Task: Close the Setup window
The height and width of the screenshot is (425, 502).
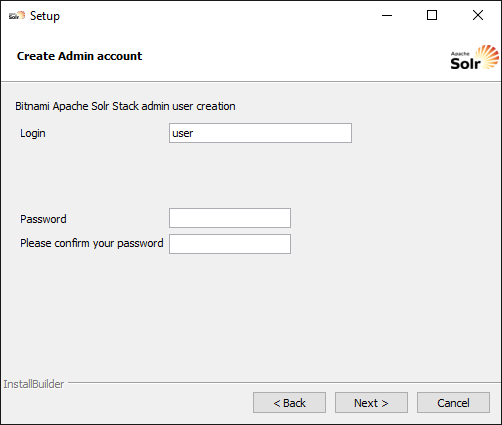Action: point(478,15)
